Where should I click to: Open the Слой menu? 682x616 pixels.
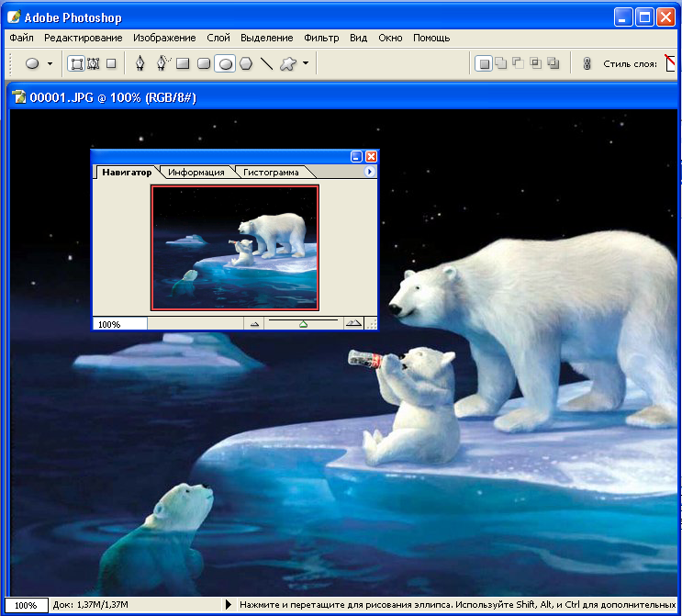pos(218,38)
